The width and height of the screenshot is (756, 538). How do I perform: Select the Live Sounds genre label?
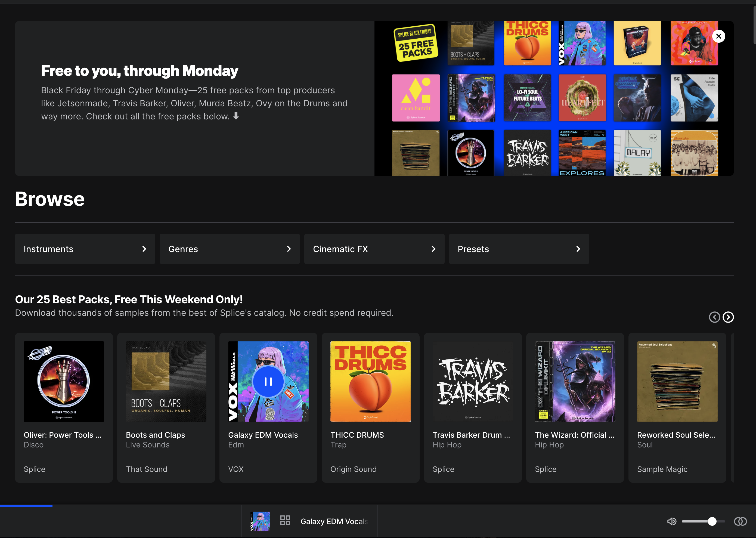click(x=148, y=445)
